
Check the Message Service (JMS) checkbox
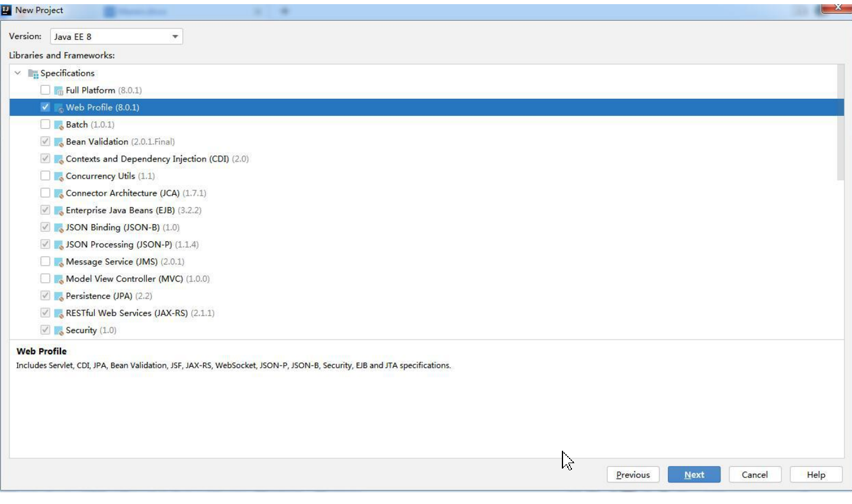(45, 261)
